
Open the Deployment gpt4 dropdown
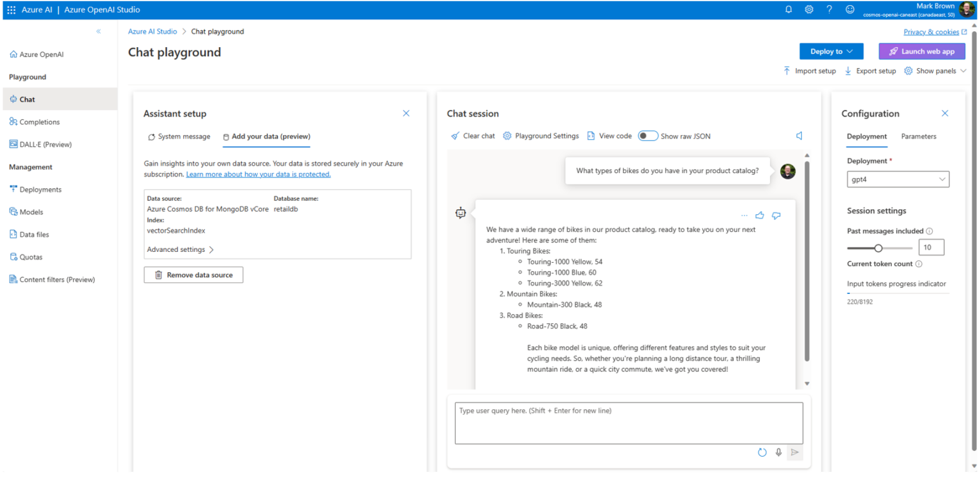click(x=898, y=180)
